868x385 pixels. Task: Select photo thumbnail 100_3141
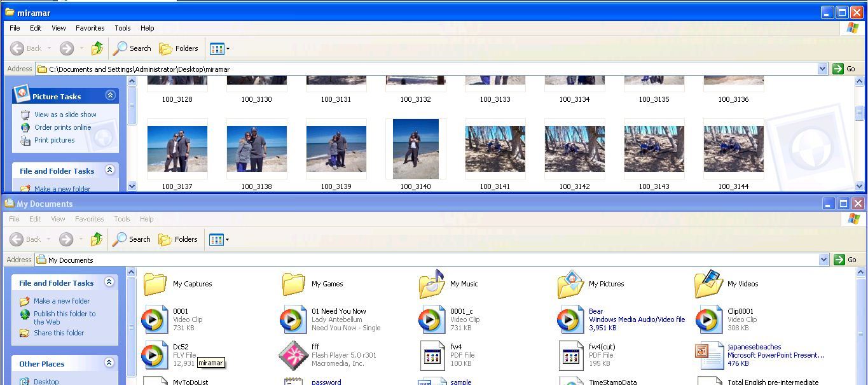[x=495, y=149]
